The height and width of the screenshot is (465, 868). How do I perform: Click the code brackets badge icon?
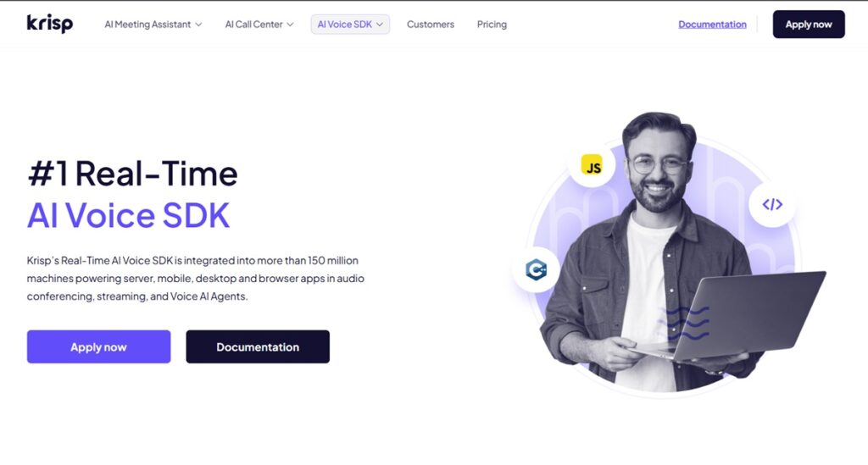[772, 205]
